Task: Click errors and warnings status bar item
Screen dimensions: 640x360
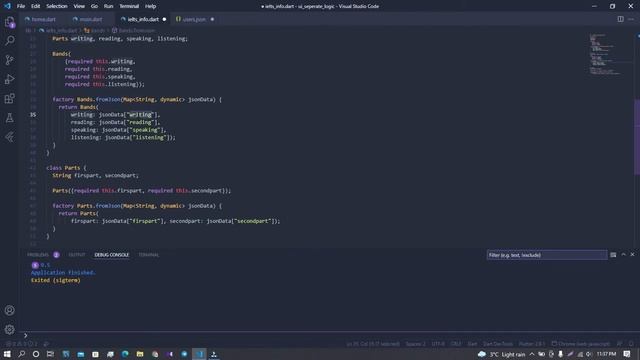Action: [22, 344]
